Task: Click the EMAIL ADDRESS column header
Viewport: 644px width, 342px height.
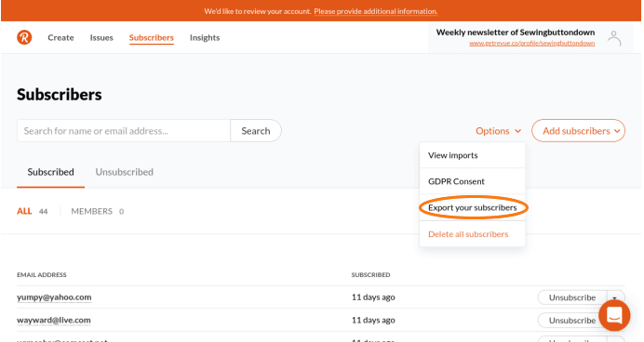Action: 42,275
